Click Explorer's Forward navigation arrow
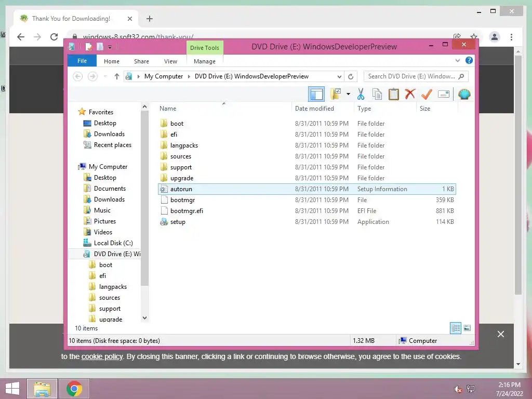 92,76
